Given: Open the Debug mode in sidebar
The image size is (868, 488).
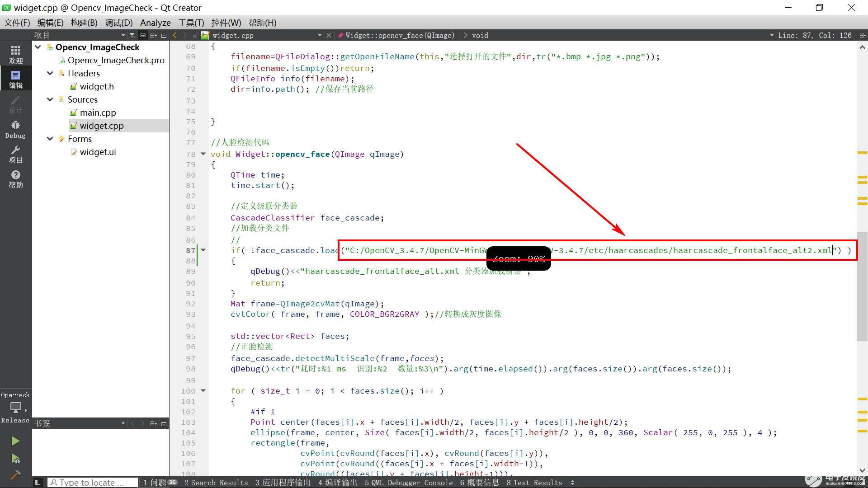Looking at the screenshot, I should (16, 129).
